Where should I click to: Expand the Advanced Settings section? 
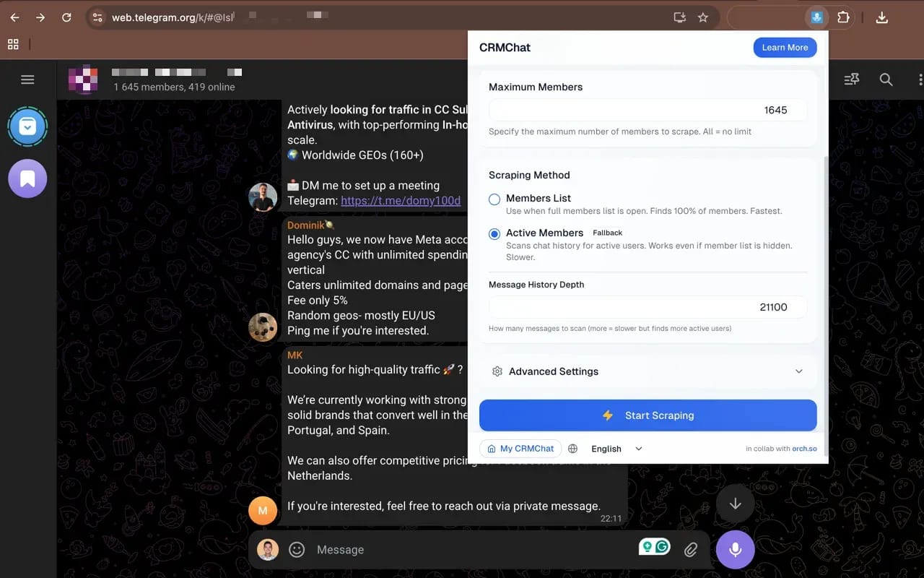pos(648,371)
